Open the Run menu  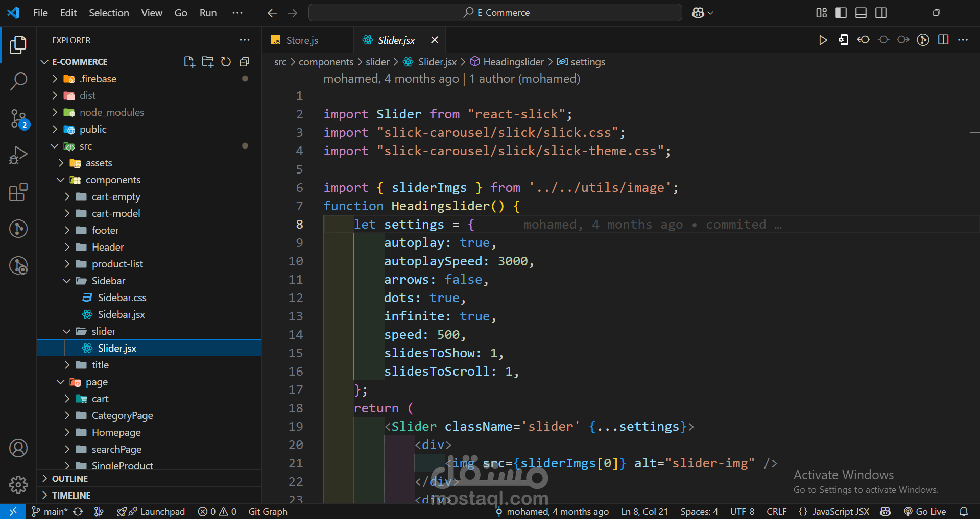[208, 13]
